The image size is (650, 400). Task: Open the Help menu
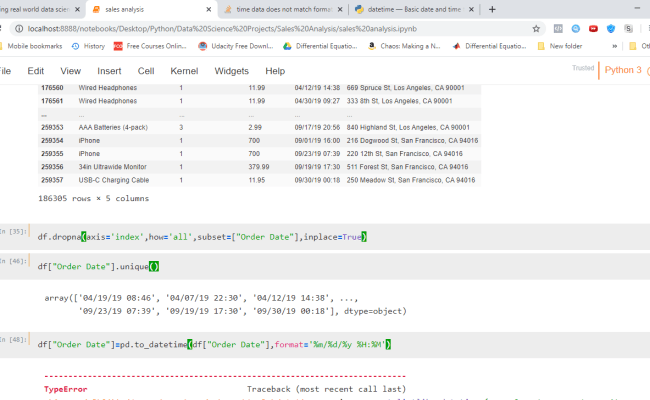275,71
